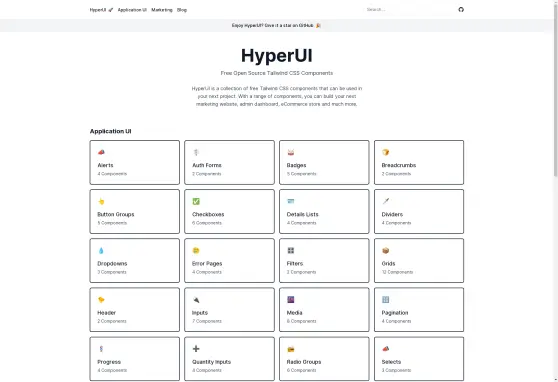Click the star on GitHub banner link

pyautogui.click(x=276, y=26)
